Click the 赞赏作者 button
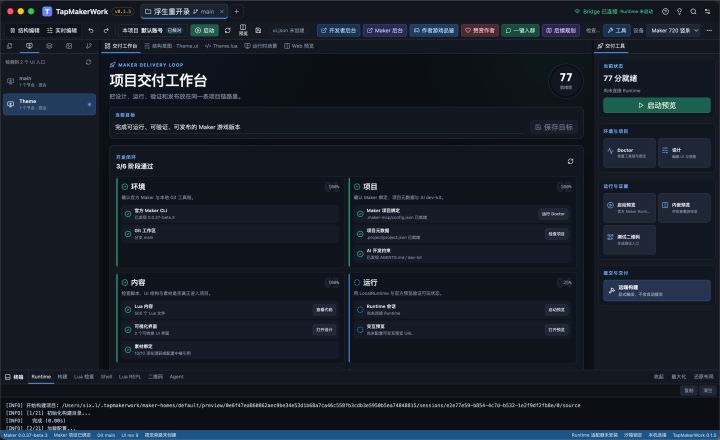The width and height of the screenshot is (720, 440). pyautogui.click(x=480, y=30)
